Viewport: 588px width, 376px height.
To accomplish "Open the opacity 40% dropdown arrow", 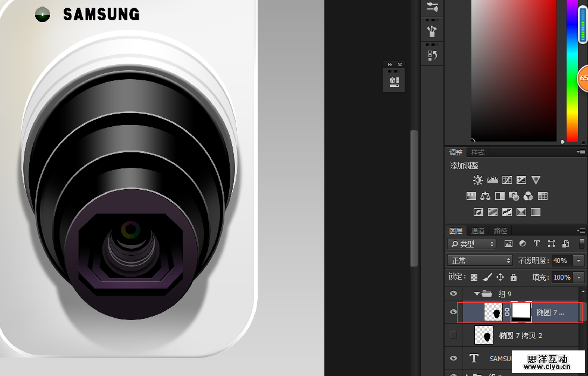I will 579,261.
